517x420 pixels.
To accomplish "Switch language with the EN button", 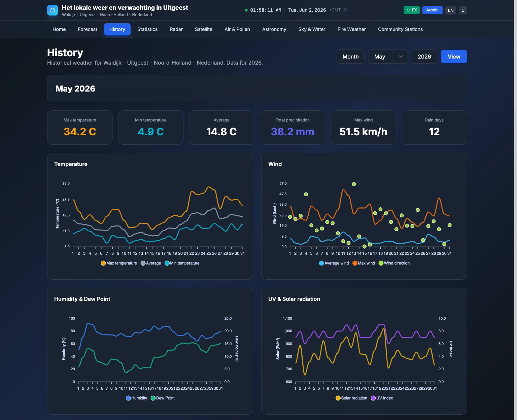I will tap(451, 10).
